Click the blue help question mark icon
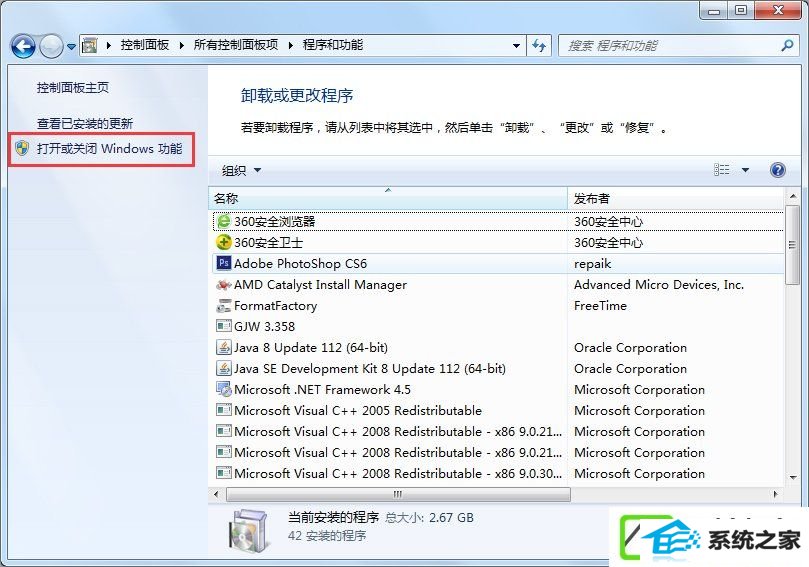The height and width of the screenshot is (567, 809). pyautogui.click(x=778, y=170)
